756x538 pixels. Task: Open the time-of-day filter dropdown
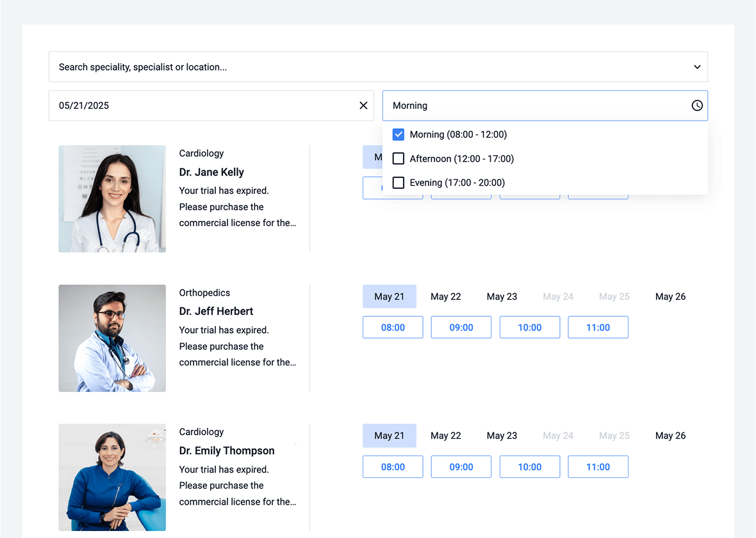tap(545, 105)
